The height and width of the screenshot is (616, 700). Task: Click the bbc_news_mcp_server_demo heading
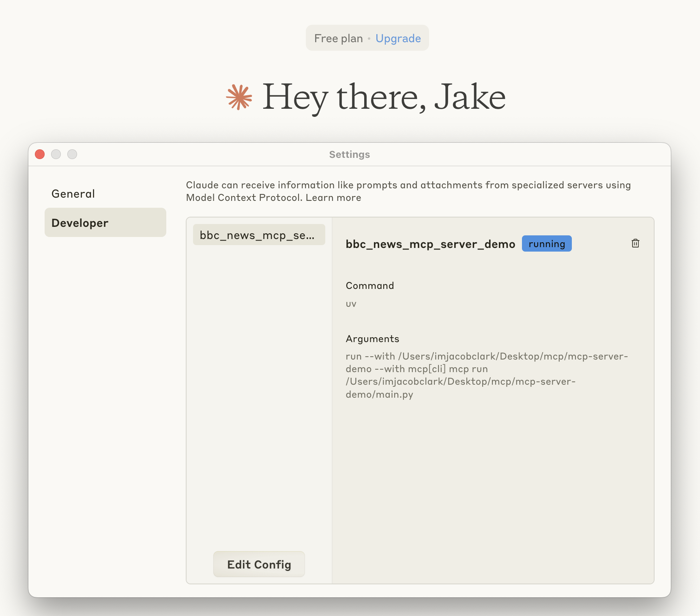430,244
